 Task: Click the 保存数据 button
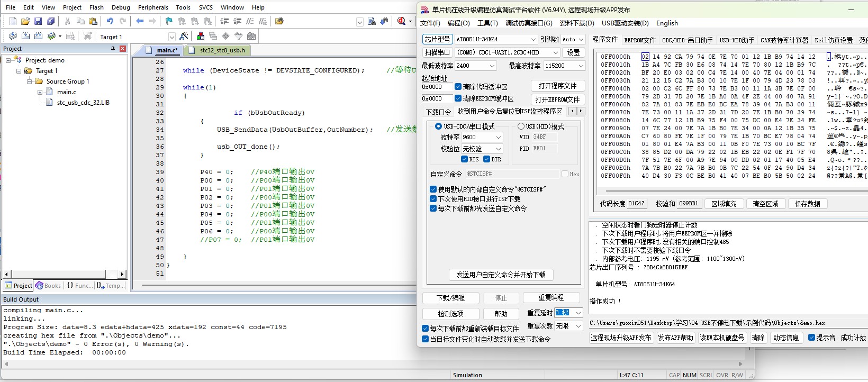[807, 204]
